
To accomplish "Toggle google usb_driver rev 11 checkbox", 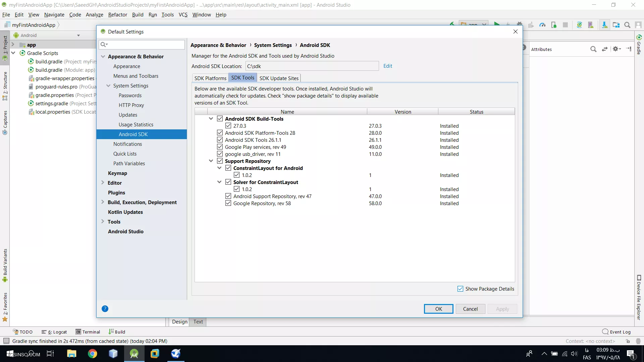I will (220, 154).
